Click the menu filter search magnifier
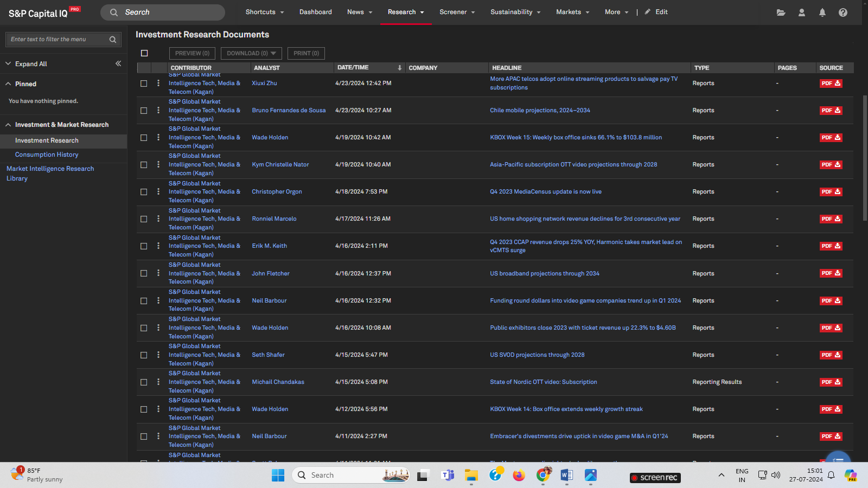868x488 pixels. pos(113,40)
